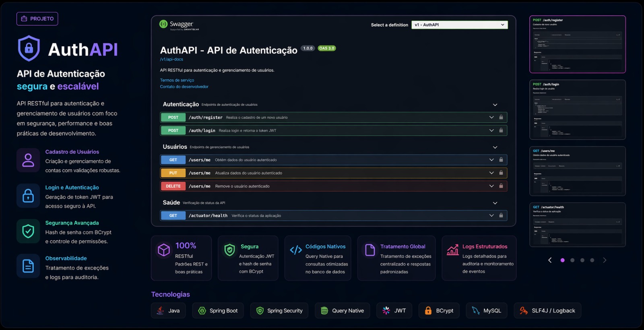The width and height of the screenshot is (644, 330).
Task: Open the Termos de serviço link
Action: (177, 80)
